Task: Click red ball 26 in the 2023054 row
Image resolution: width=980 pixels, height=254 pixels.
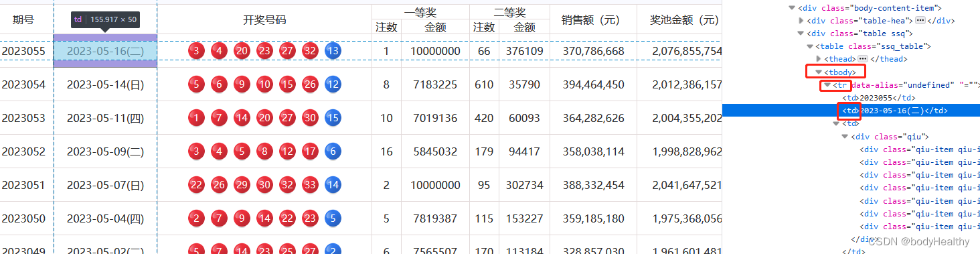Action: [310, 84]
